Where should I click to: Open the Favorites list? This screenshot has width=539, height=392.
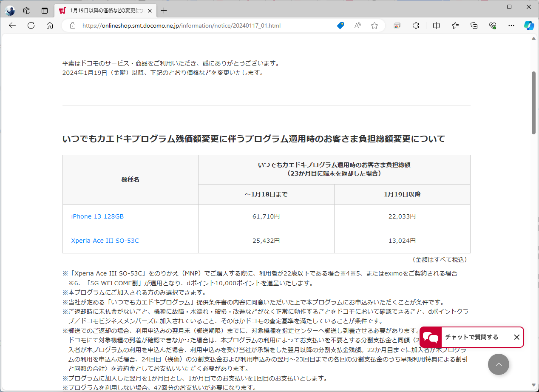(x=455, y=26)
